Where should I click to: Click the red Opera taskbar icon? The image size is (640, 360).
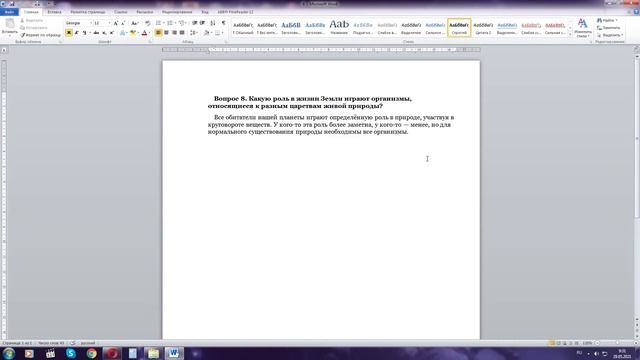click(x=112, y=353)
